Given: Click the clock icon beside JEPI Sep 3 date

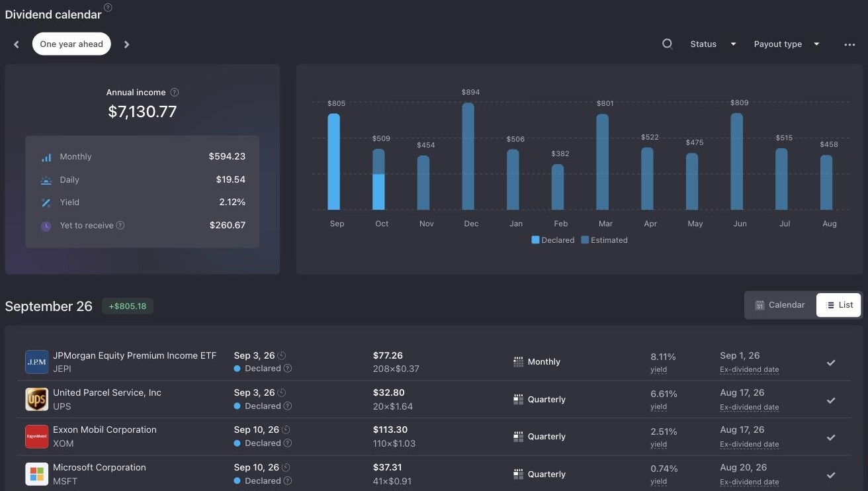Looking at the screenshot, I should [x=282, y=355].
